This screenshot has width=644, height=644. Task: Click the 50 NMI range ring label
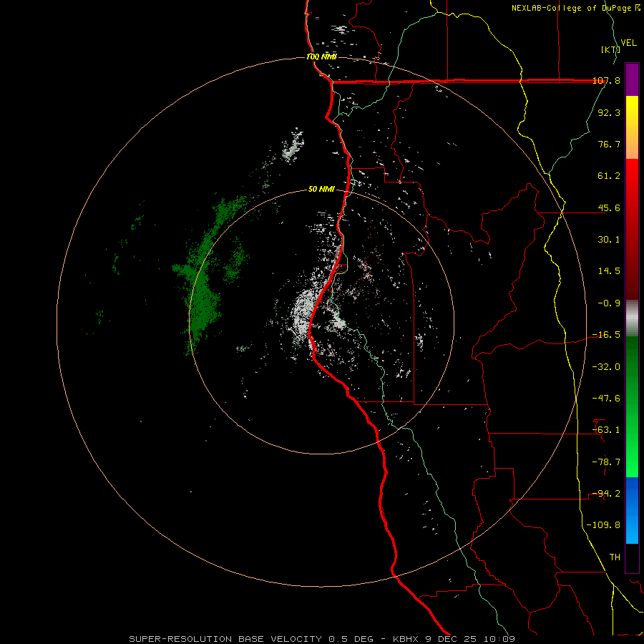click(321, 189)
